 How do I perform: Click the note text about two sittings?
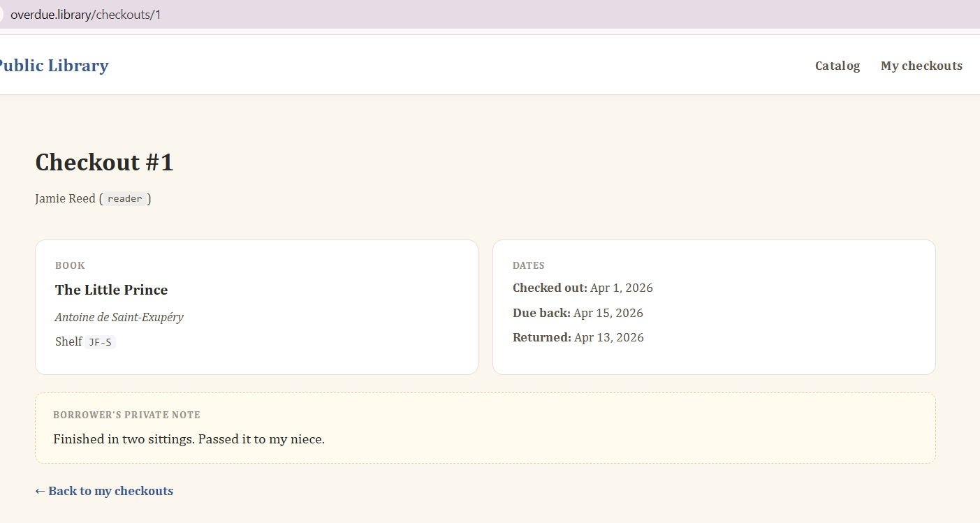(189, 439)
